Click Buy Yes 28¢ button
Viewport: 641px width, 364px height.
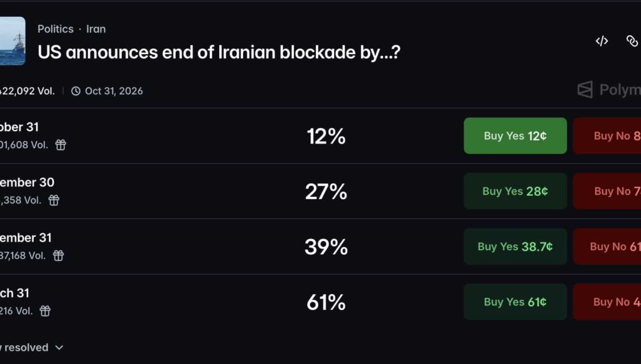[515, 191]
